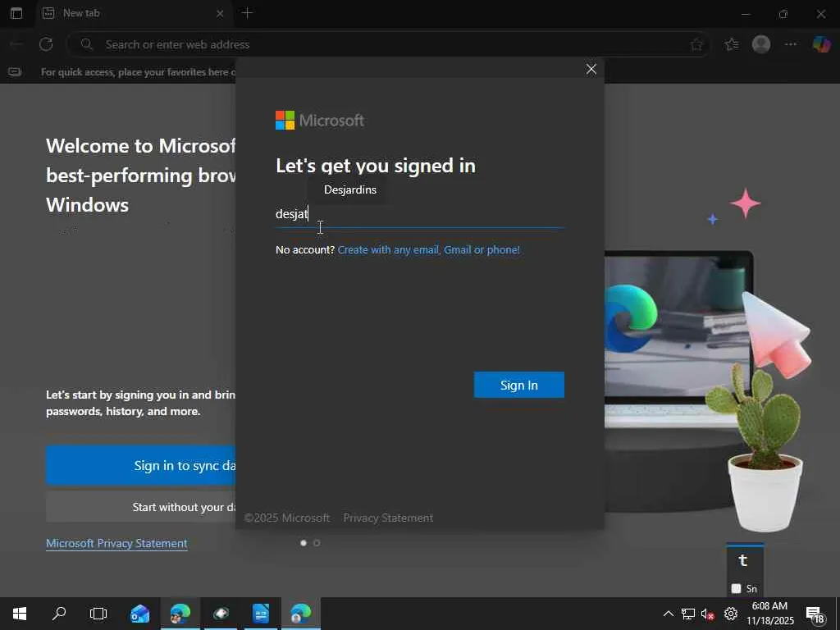Open the profile avatar icon
Screen dimensions: 840x630
click(761, 44)
